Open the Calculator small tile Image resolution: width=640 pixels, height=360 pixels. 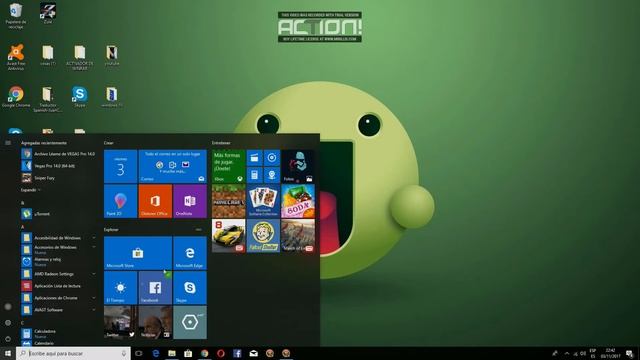(254, 175)
